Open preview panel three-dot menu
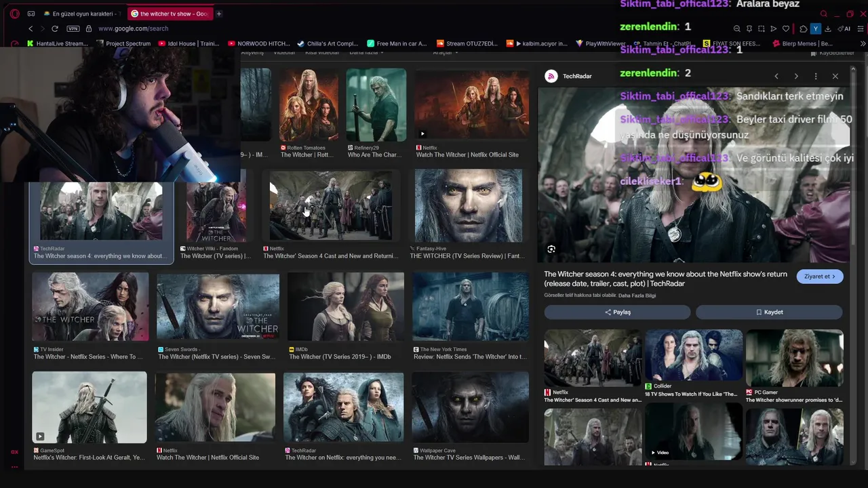The width and height of the screenshot is (868, 488). [816, 76]
